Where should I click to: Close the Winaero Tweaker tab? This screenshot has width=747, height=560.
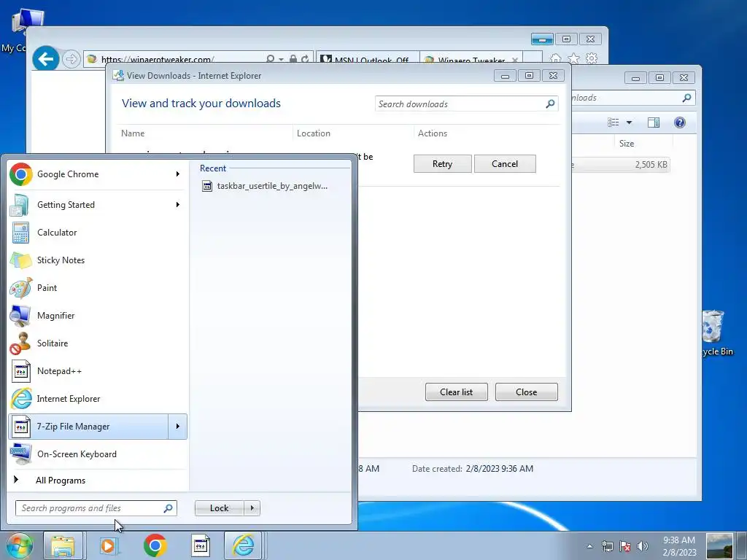(x=515, y=60)
